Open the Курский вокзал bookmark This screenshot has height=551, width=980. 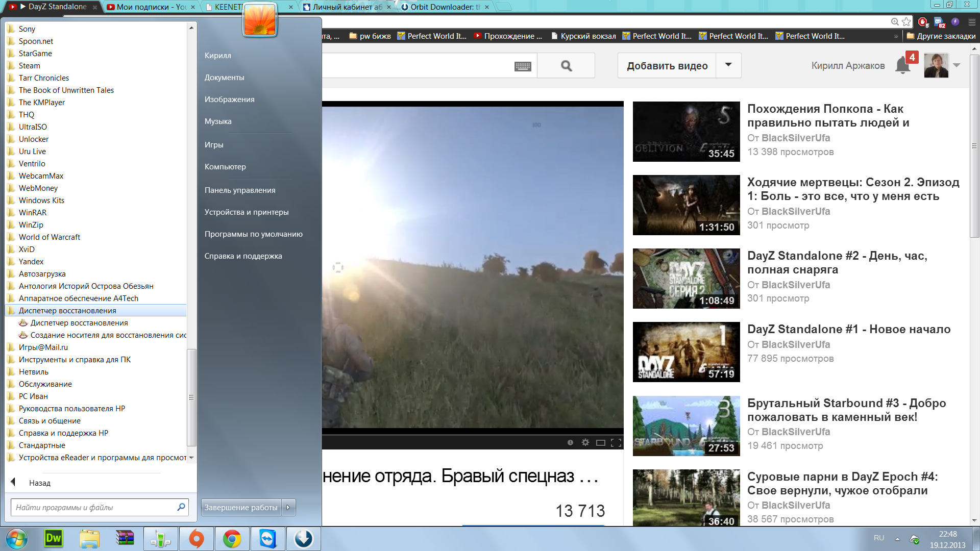583,36
